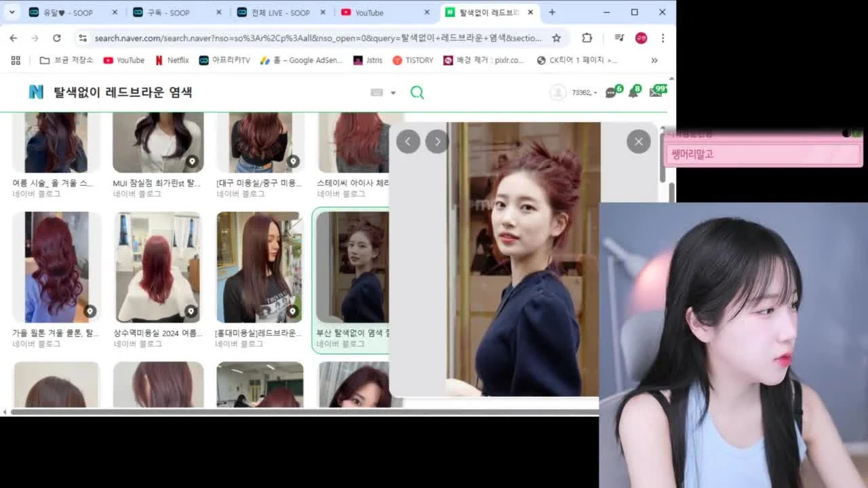Screen dimensions: 868x488
Task: Close the enlarged image preview
Action: 638,142
